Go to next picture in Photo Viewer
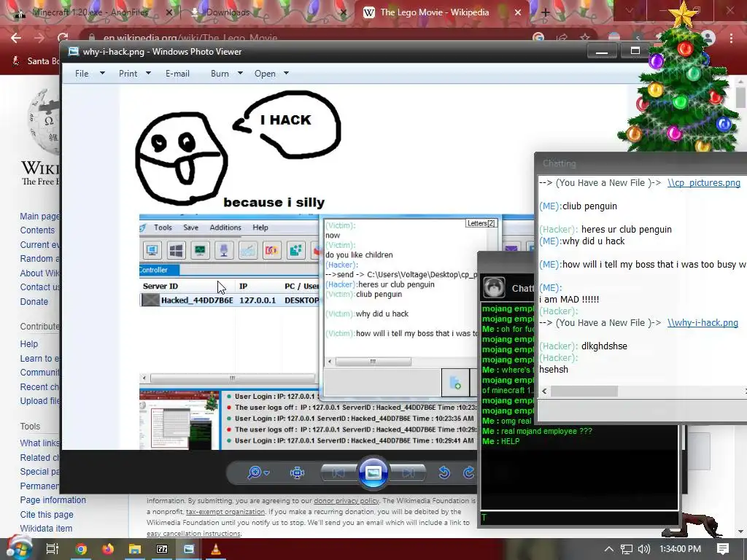 tap(409, 472)
